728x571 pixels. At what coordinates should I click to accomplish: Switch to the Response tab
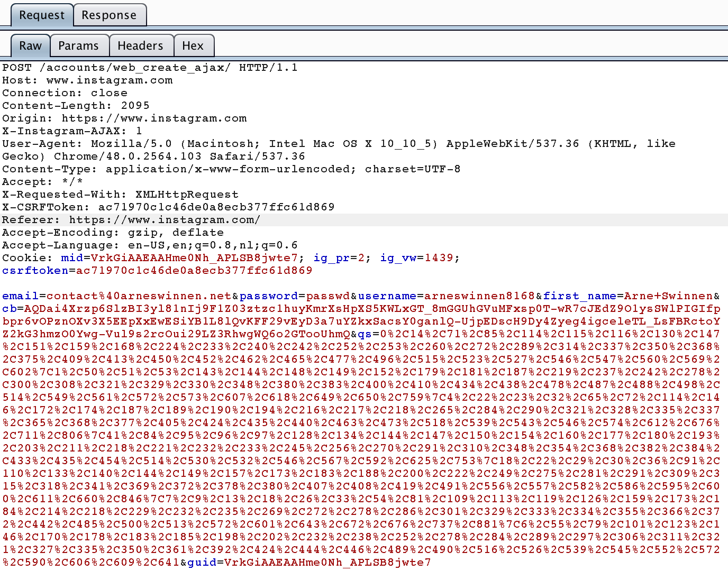[109, 15]
